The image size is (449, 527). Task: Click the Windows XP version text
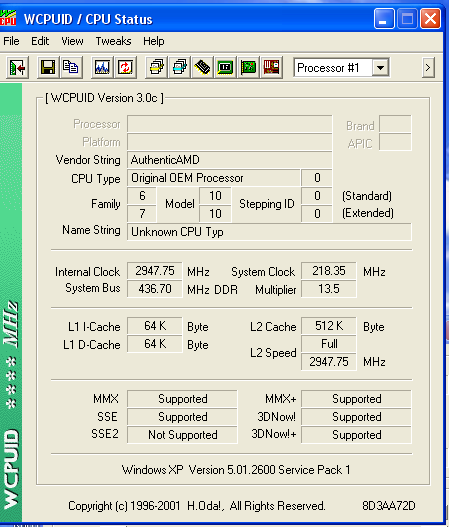tap(236, 470)
